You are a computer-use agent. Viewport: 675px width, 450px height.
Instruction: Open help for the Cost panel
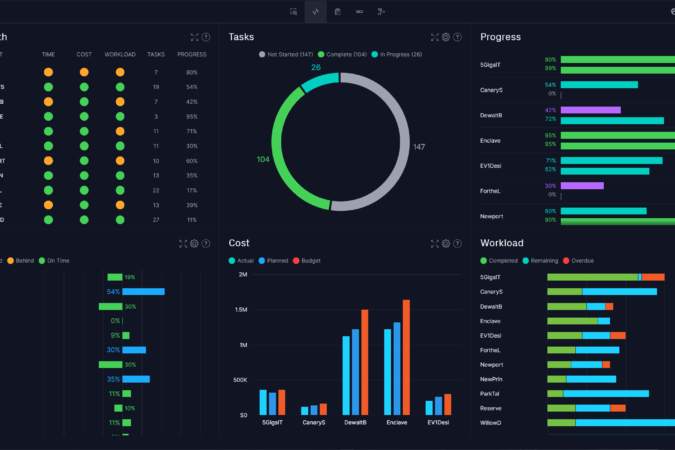click(458, 244)
